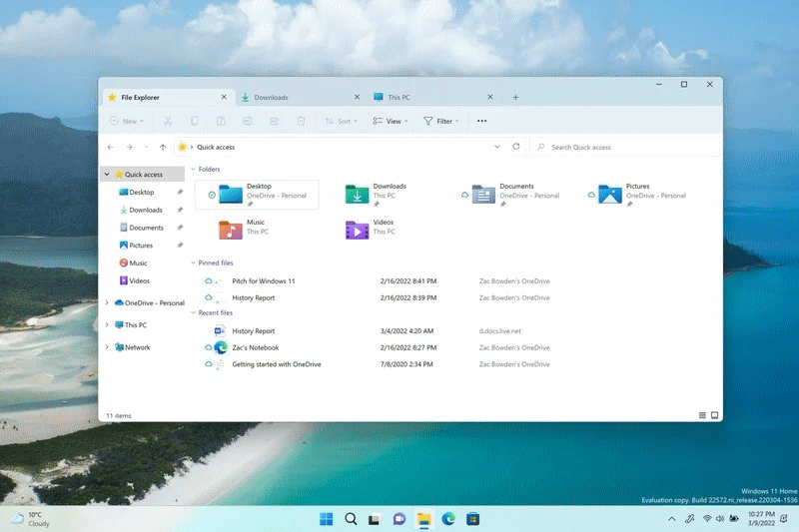The width and height of the screenshot is (799, 532).
Task: Close the Downloads tab
Action: (x=357, y=97)
